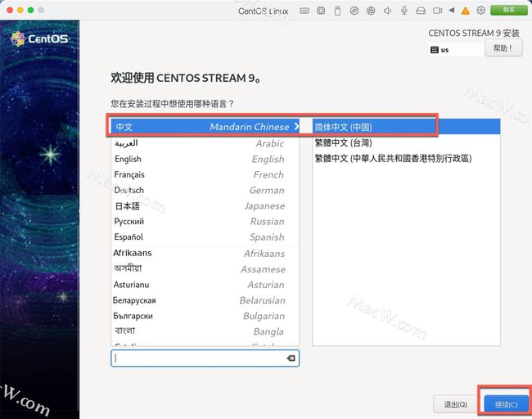The width and height of the screenshot is (532, 419).
Task: Select the Arabic language row
Action: point(205,143)
